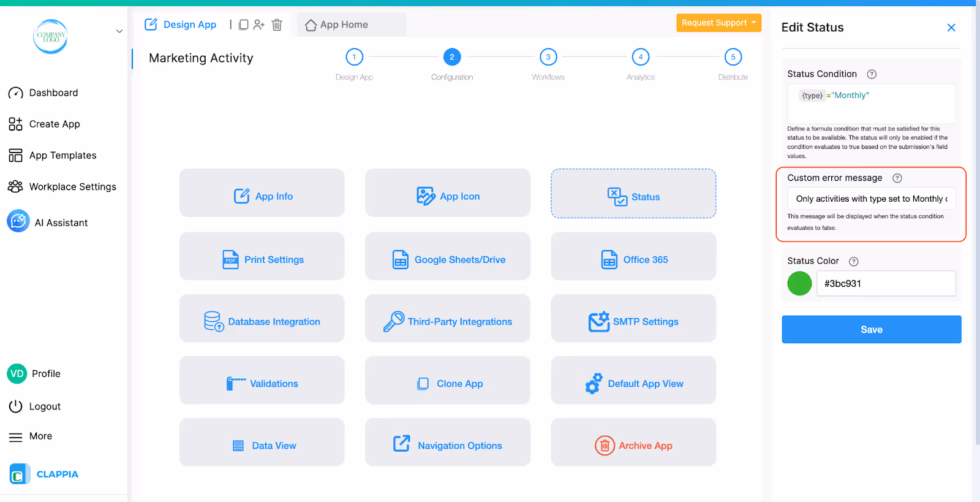Click the Design App label
980x502 pixels.
coord(190,25)
